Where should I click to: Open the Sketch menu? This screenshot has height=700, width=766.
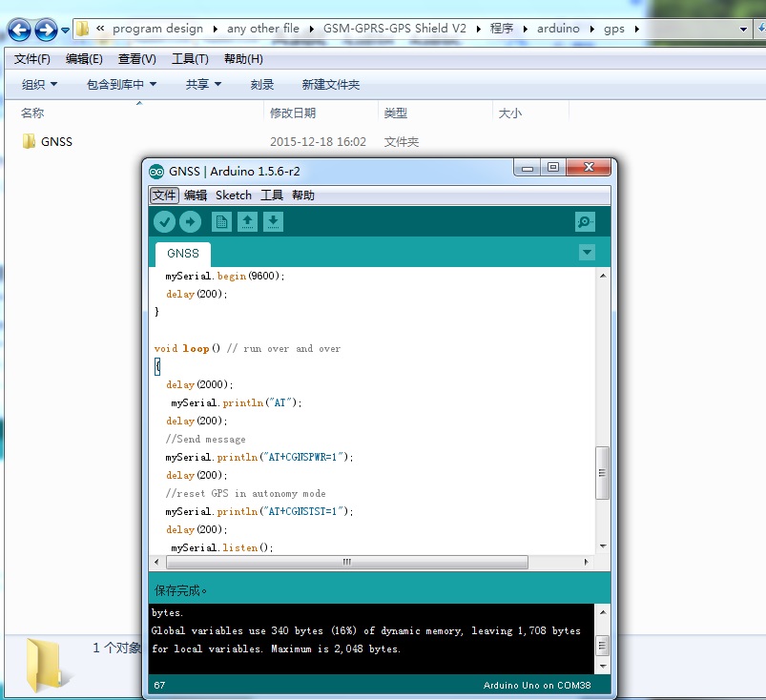coord(234,196)
